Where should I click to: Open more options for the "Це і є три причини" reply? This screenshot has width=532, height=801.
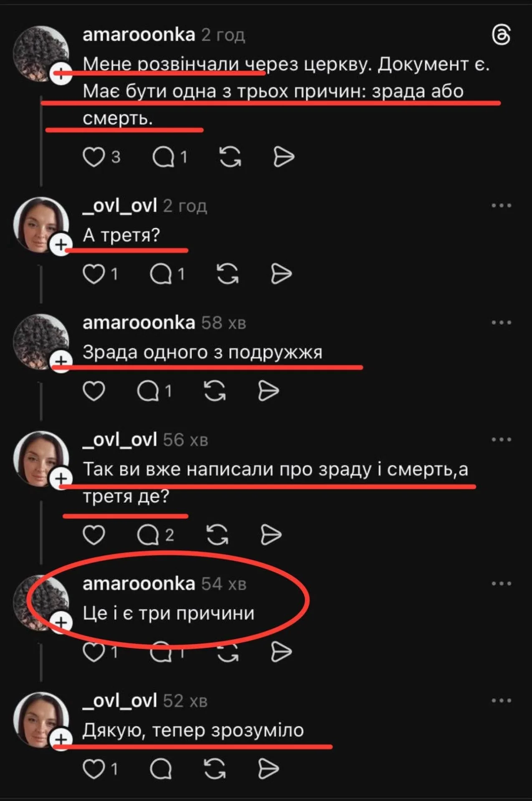tap(501, 584)
